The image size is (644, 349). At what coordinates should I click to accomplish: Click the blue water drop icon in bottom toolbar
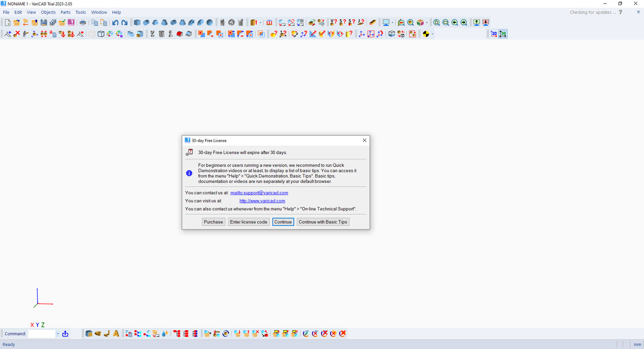pos(164,333)
